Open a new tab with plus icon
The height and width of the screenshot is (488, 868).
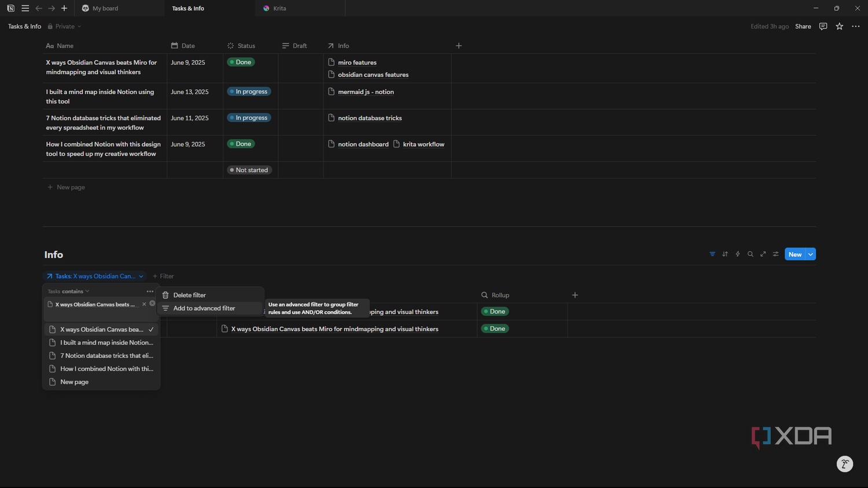point(64,8)
